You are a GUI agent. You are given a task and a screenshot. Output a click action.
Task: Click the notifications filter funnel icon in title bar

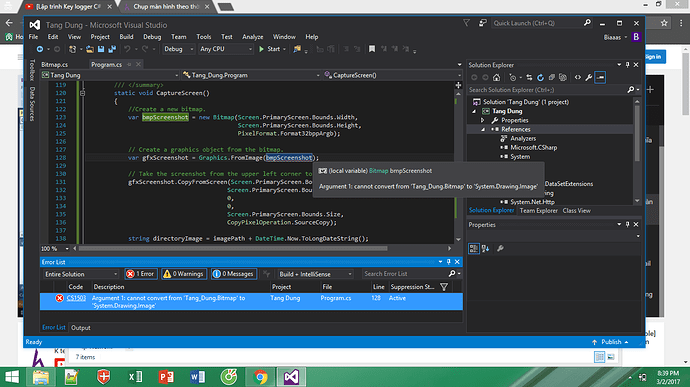[x=466, y=23]
